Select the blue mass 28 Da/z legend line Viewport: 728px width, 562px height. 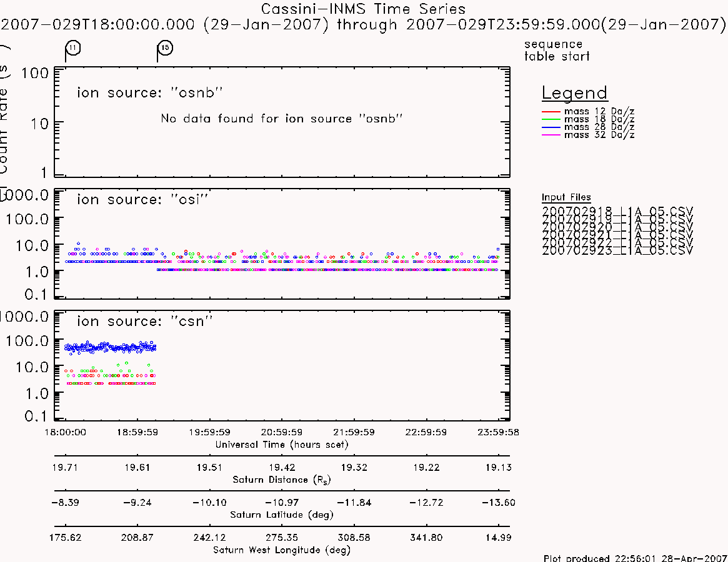(551, 127)
